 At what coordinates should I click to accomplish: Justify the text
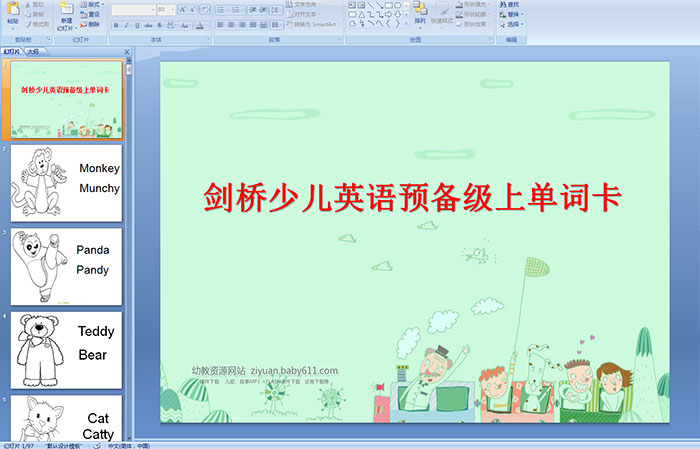pyautogui.click(x=253, y=25)
